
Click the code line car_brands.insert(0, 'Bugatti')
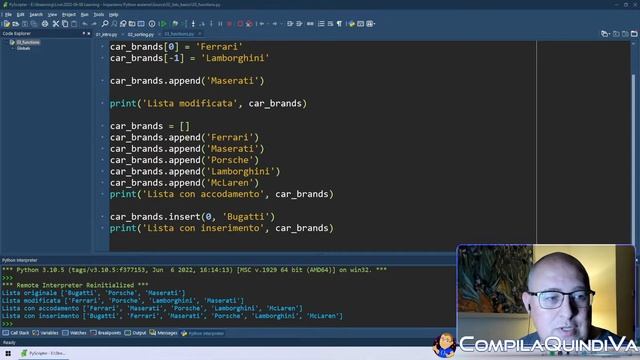click(x=192, y=217)
